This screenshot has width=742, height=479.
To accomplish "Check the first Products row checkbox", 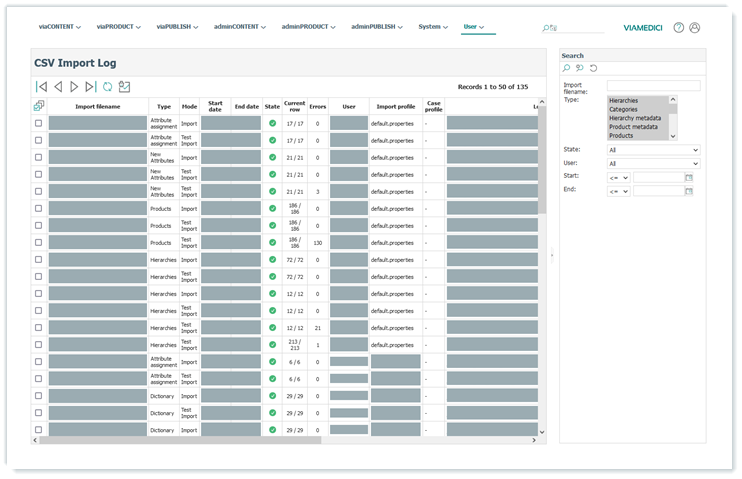I will click(x=39, y=206).
